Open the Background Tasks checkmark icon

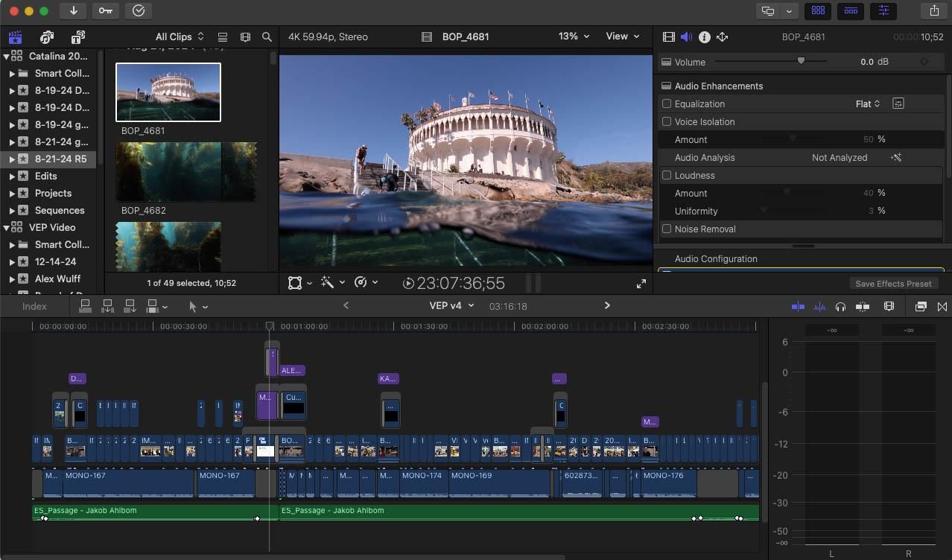[139, 10]
